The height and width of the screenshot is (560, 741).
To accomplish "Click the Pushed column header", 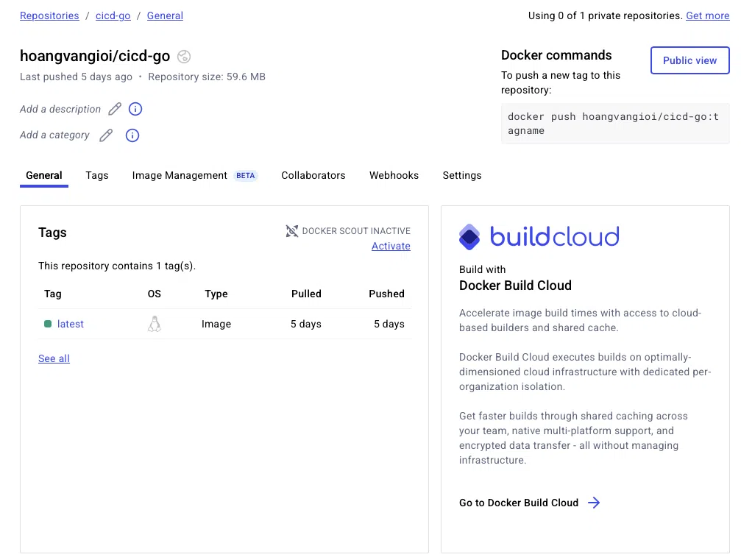I will coord(386,294).
